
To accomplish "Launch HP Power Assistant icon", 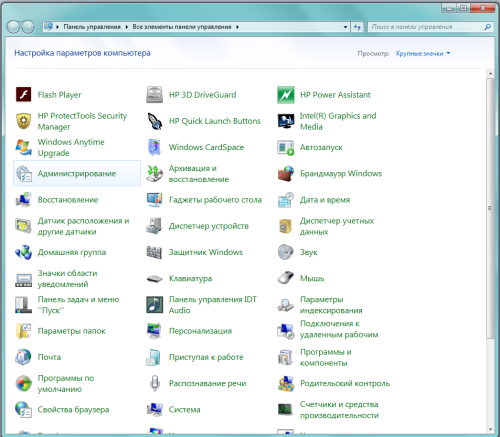I will pos(286,95).
